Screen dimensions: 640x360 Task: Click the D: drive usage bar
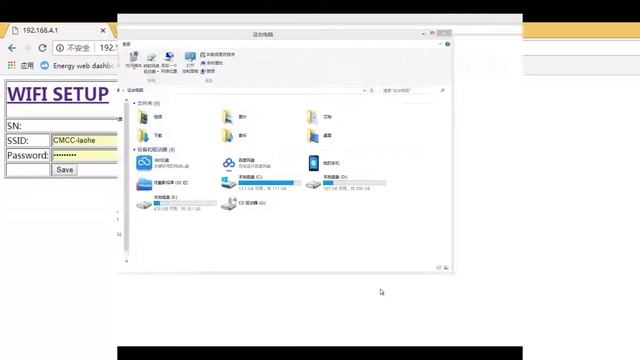click(x=354, y=183)
